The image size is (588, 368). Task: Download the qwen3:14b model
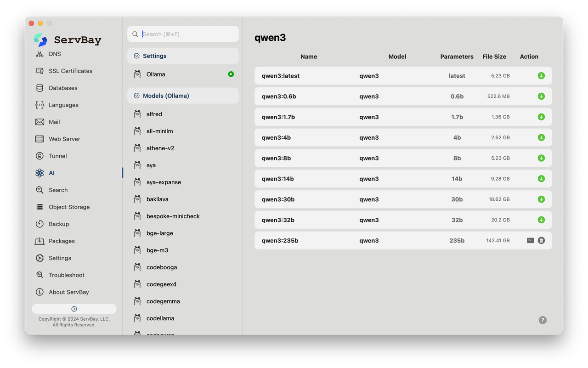541,179
